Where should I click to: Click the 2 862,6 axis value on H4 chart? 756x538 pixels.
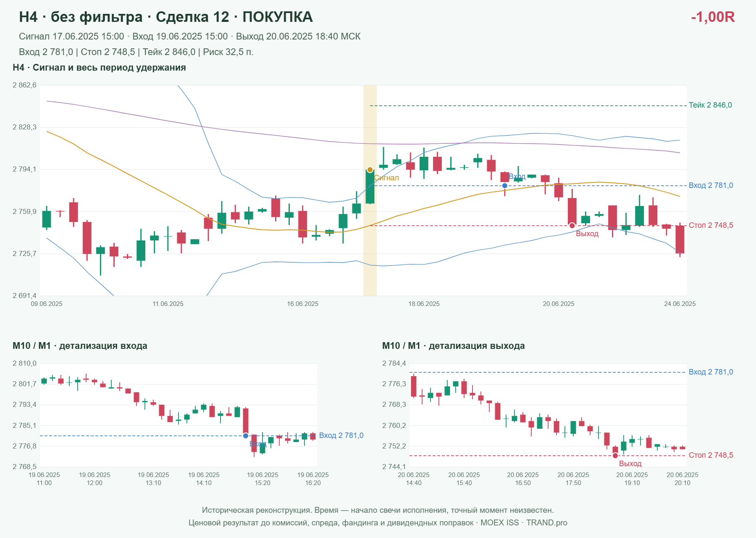[24, 85]
